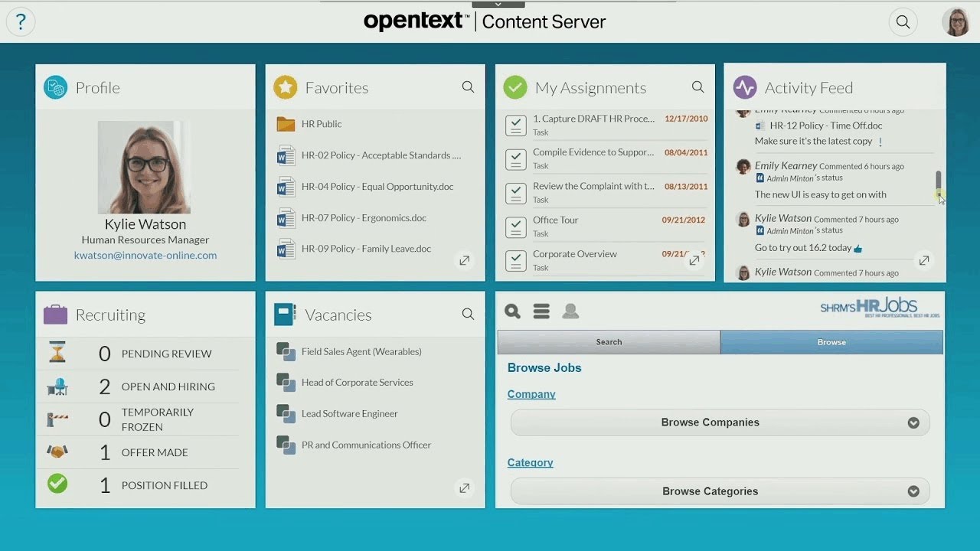980x551 pixels.
Task: Expand the Browse Categories dropdown
Action: 720,491
